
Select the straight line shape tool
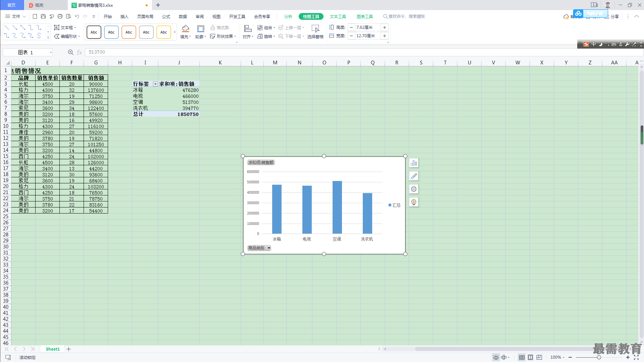7,27
